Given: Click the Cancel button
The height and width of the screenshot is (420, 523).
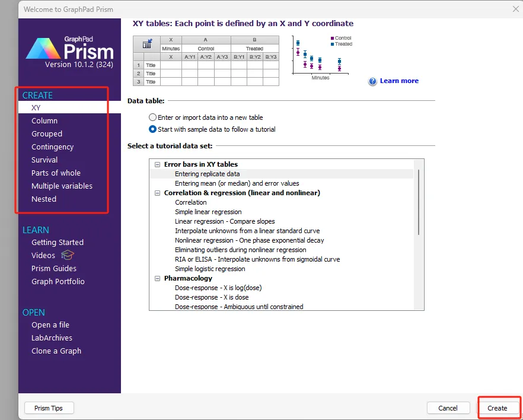Looking at the screenshot, I should pos(448,408).
